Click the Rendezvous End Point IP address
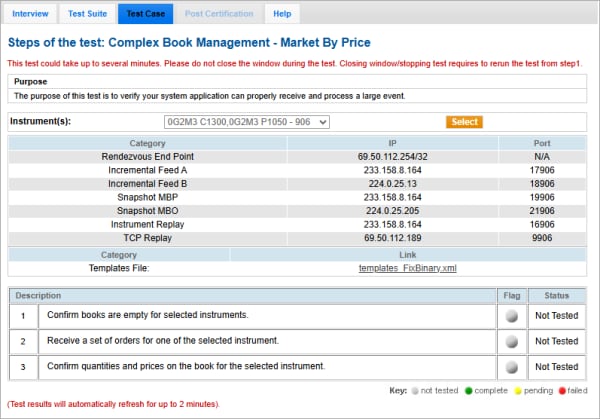Image resolution: width=600 pixels, height=419 pixels. pyautogui.click(x=392, y=158)
